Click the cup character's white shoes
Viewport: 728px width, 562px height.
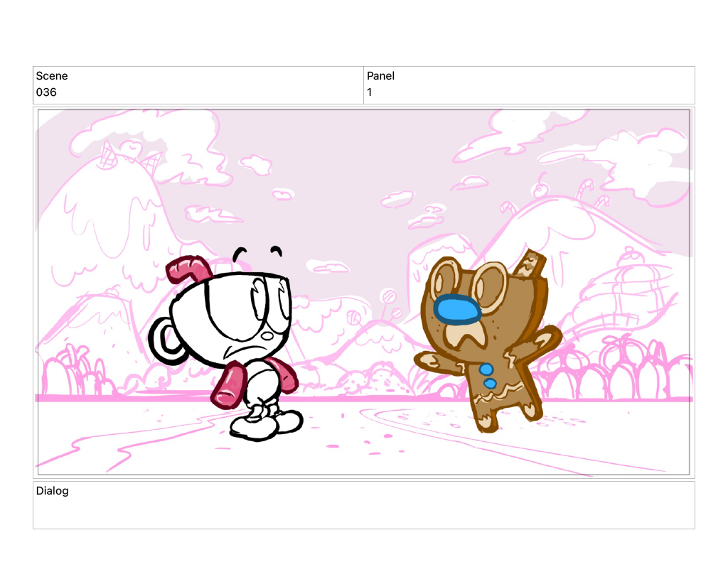pos(264,423)
